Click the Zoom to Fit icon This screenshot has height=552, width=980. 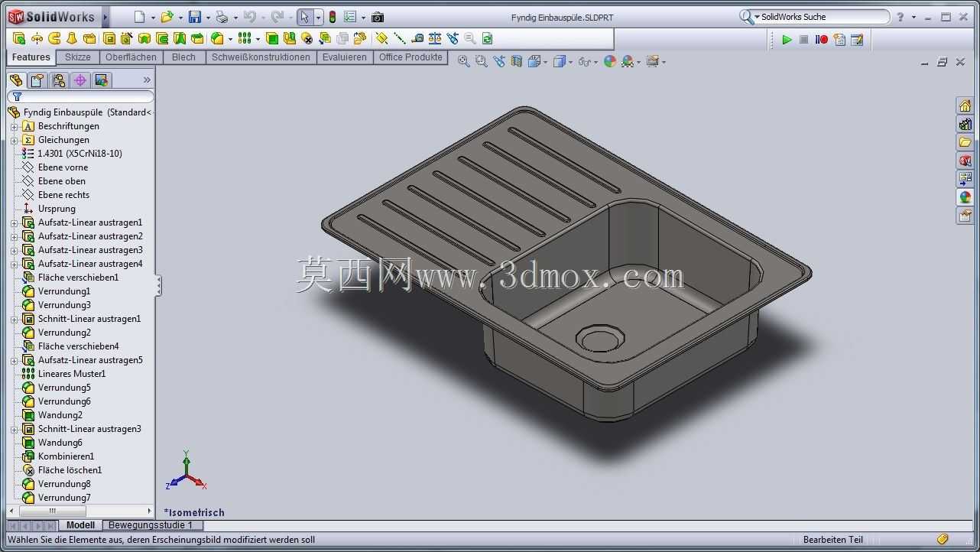click(463, 61)
